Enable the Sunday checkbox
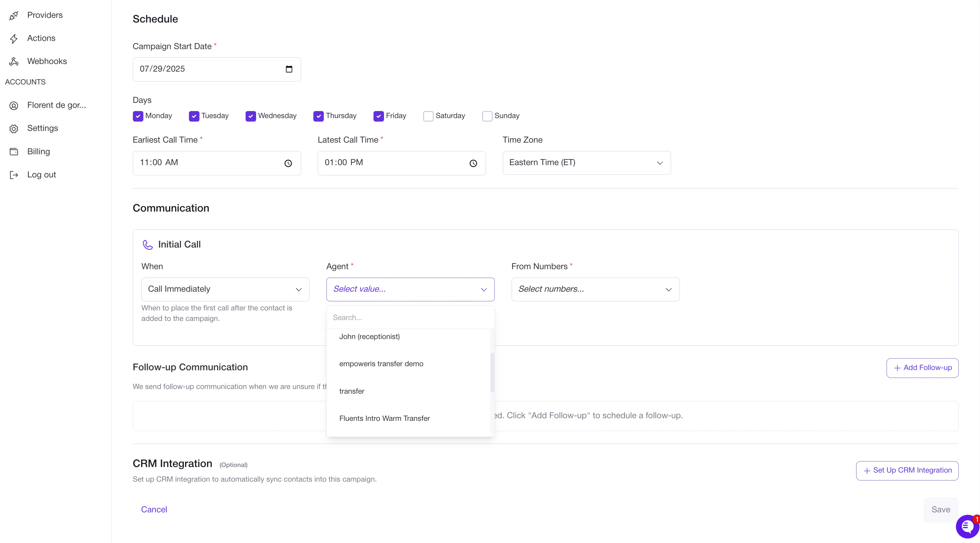 click(x=487, y=116)
